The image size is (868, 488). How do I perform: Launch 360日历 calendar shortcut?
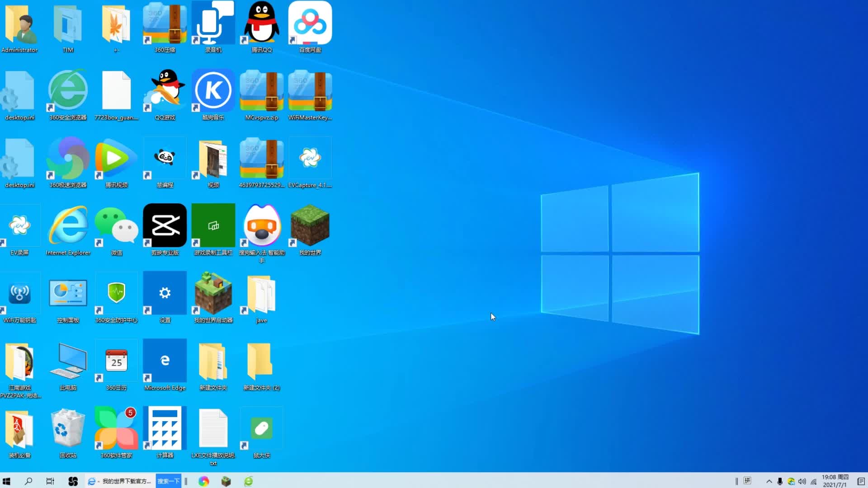pos(116,366)
